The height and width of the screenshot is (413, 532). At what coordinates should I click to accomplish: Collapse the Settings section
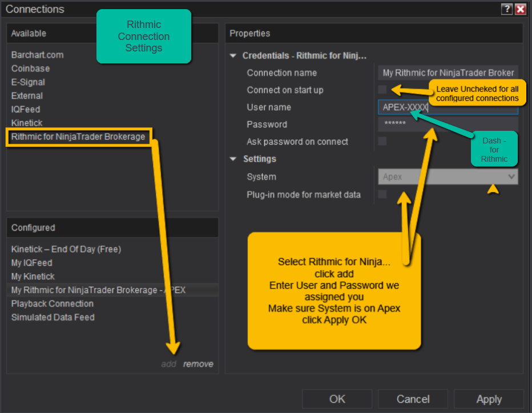click(x=233, y=159)
